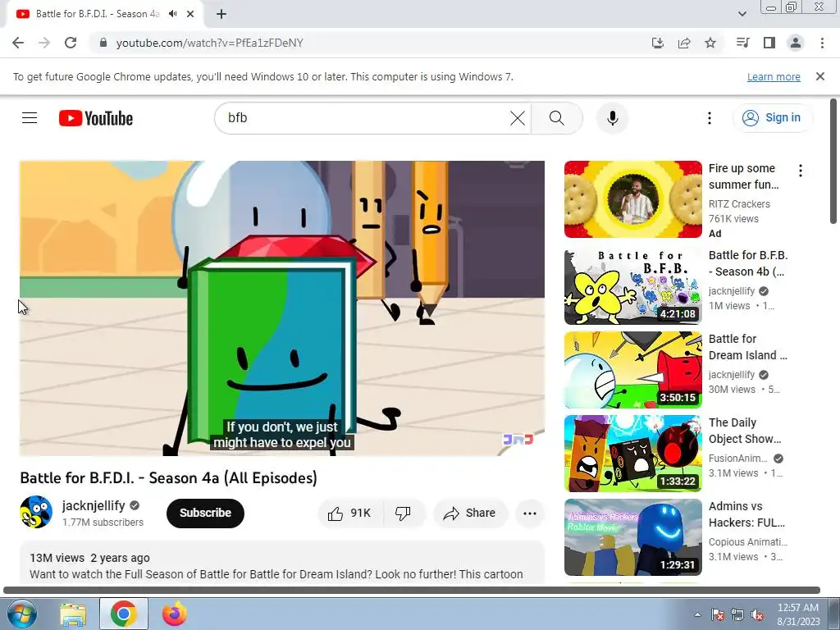Screen dimensions: 840x630
Task: Sign in to YouTube
Action: [x=772, y=118]
